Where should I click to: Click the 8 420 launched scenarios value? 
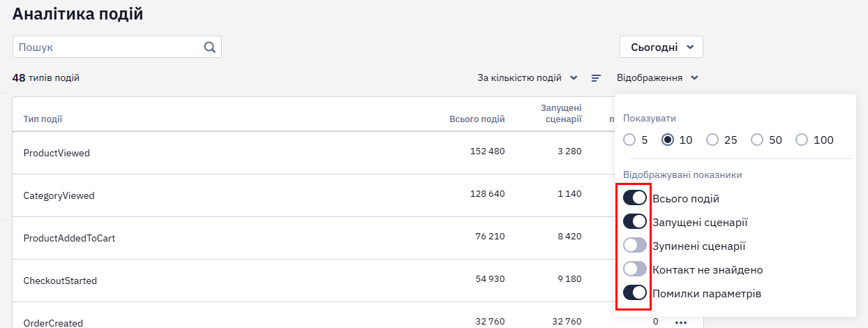[x=569, y=237]
